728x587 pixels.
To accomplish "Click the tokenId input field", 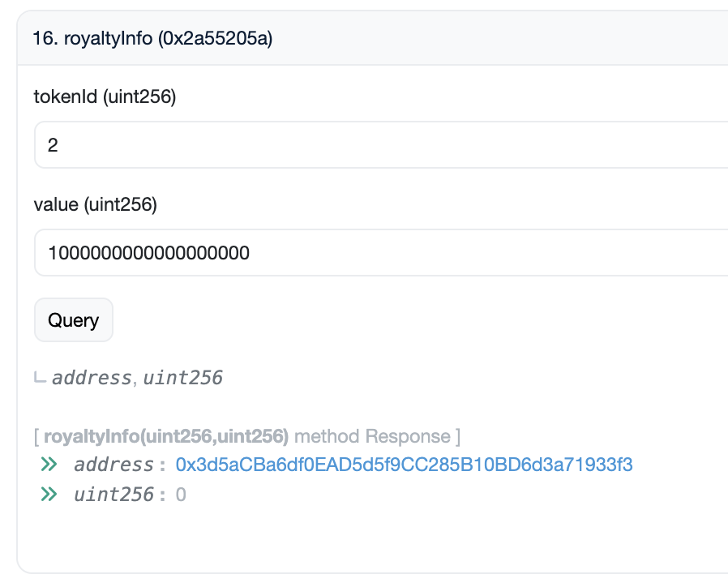I will [x=381, y=145].
